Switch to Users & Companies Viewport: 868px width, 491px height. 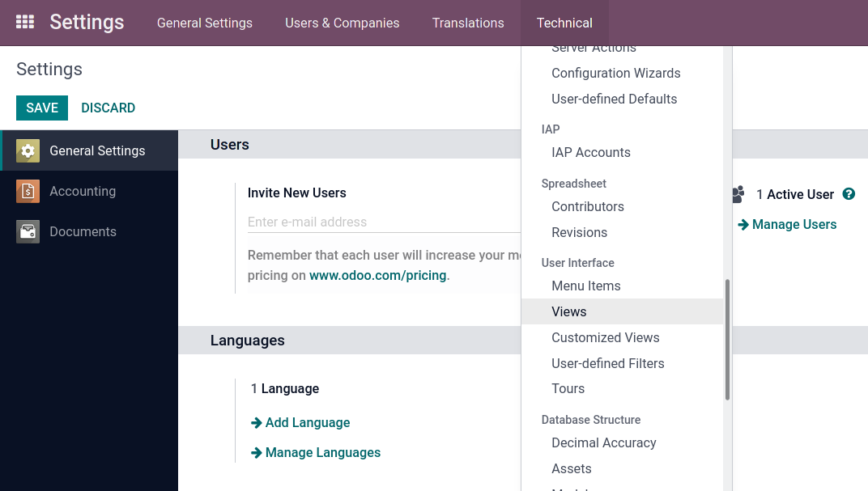pos(342,23)
